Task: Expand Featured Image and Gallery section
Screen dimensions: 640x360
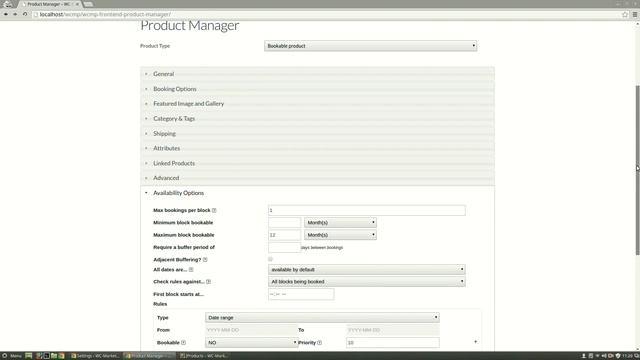Action: [318, 104]
